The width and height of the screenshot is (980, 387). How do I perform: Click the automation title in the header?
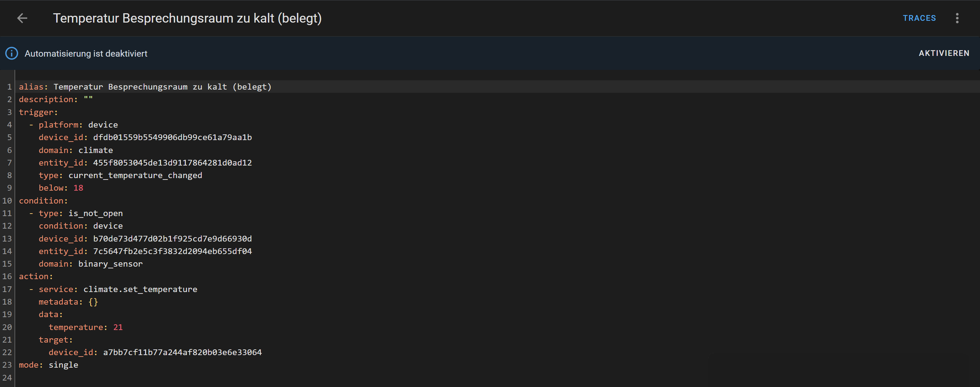(x=187, y=18)
